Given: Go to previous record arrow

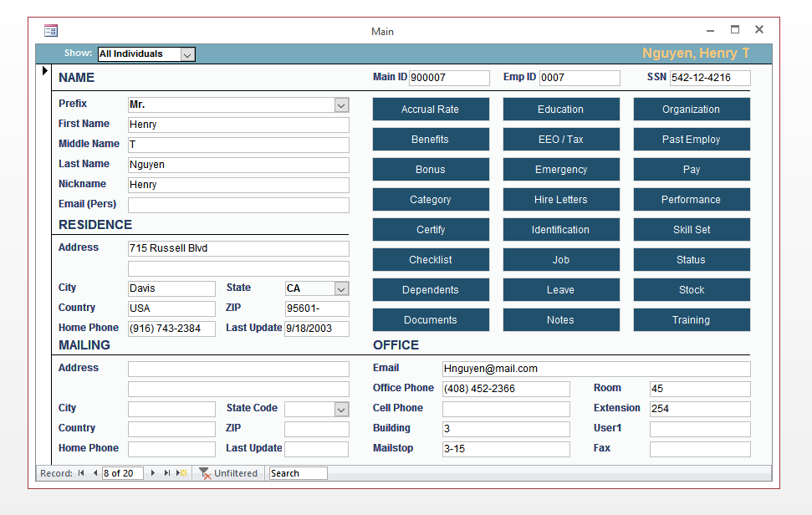Looking at the screenshot, I should [x=95, y=473].
